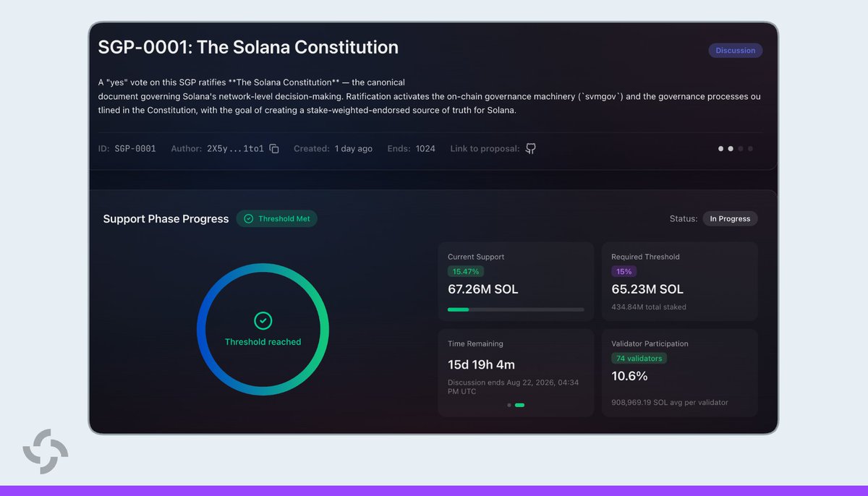Click the Created value 1 day ago
Viewport: 868px width, 496px height.
pyautogui.click(x=353, y=148)
